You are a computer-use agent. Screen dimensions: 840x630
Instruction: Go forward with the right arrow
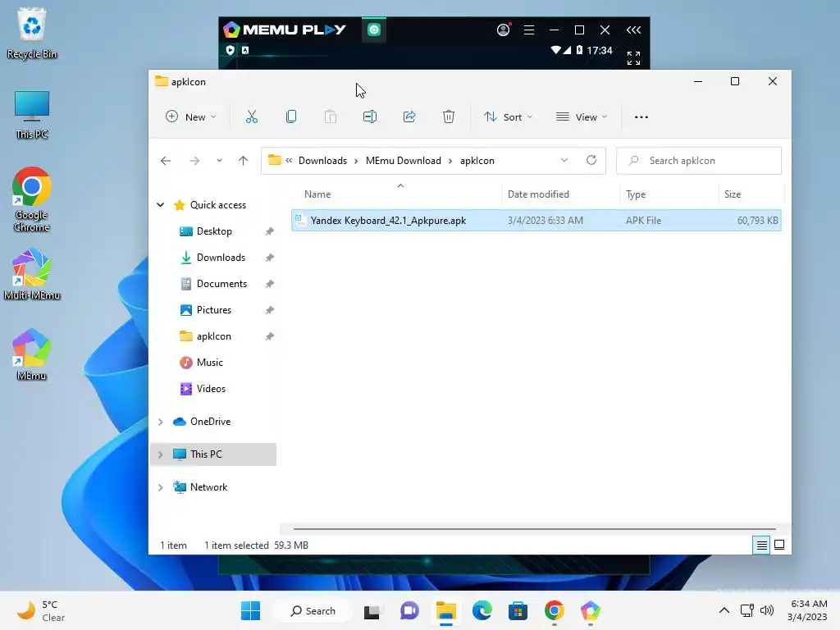(x=194, y=161)
